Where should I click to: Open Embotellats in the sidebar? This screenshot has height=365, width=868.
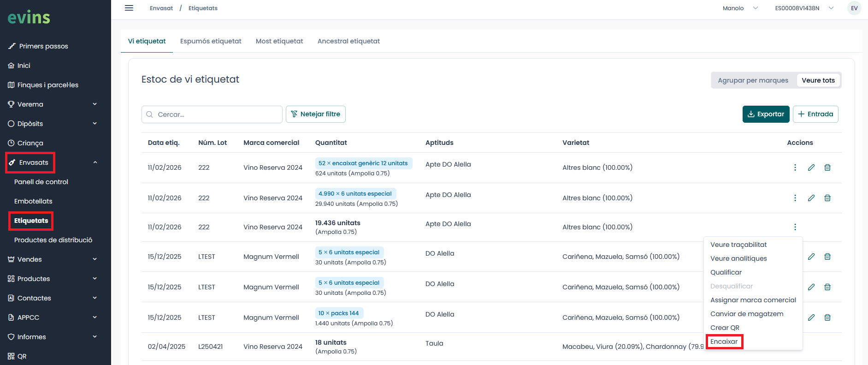click(x=33, y=201)
